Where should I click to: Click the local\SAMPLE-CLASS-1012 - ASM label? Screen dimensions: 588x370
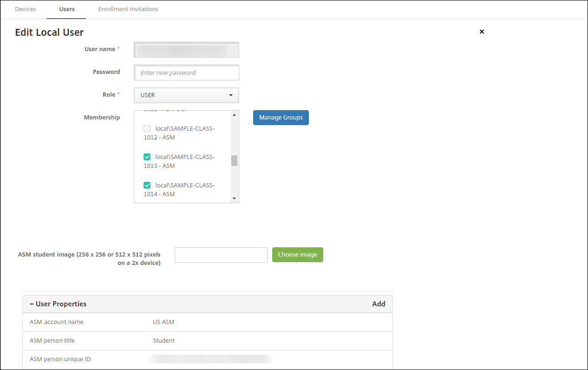pyautogui.click(x=179, y=133)
